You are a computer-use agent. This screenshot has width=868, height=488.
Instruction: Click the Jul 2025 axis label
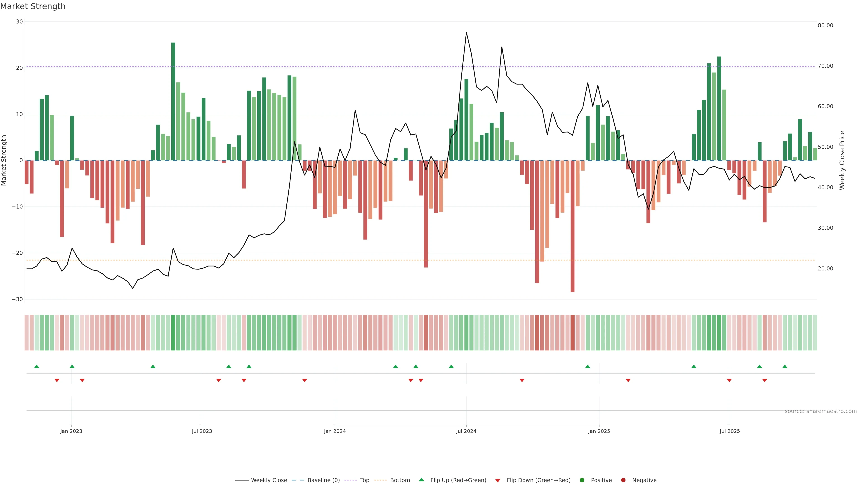point(729,431)
